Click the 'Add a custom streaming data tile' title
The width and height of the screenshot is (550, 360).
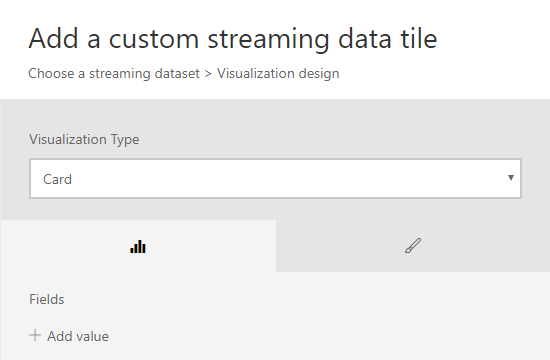click(233, 39)
